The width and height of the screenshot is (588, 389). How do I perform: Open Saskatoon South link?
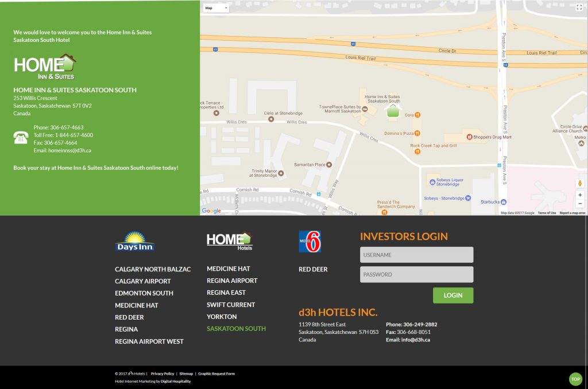tap(236, 329)
